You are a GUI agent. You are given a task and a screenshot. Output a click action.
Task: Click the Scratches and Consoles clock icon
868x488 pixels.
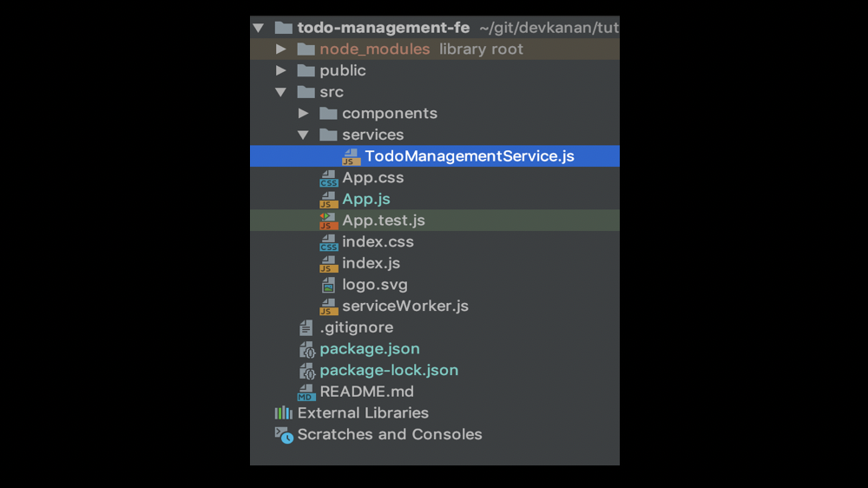284,435
